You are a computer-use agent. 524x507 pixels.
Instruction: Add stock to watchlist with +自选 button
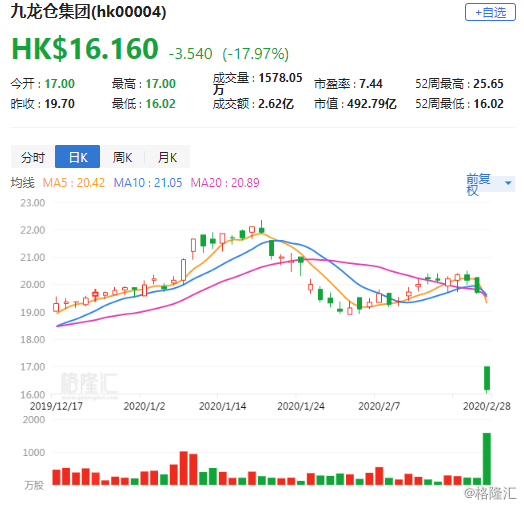490,12
